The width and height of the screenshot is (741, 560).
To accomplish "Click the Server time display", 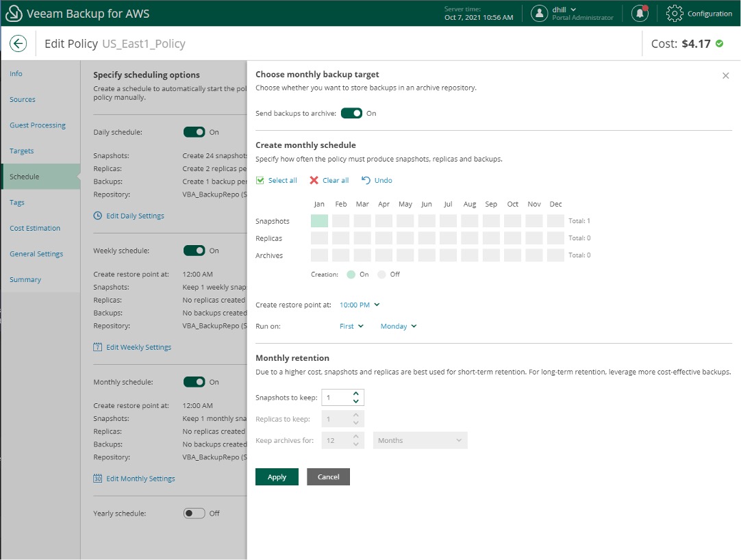I will click(479, 13).
